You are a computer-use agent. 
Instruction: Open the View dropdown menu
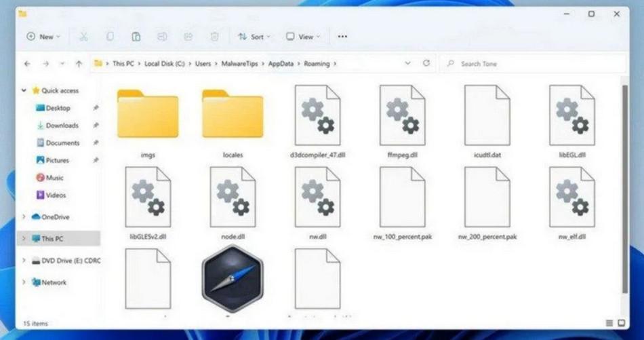click(303, 37)
